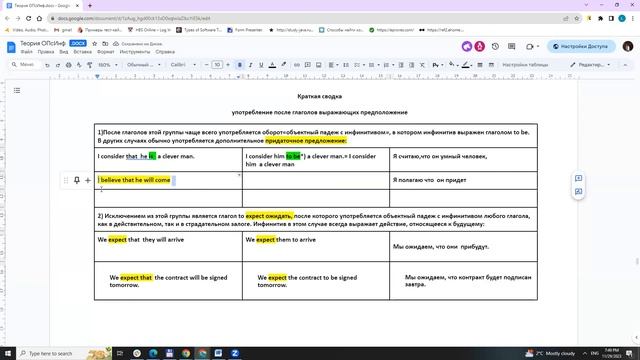Click the Windows Start button

coord(8,353)
